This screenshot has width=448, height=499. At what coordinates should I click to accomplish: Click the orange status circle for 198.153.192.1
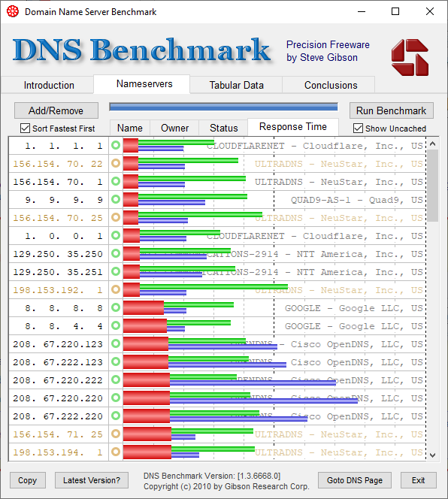coord(116,289)
